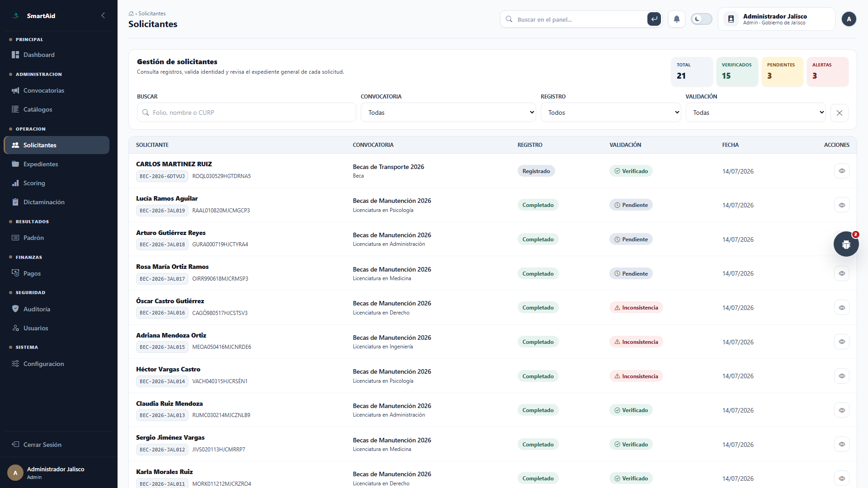Click the Fecha column header

(731, 145)
